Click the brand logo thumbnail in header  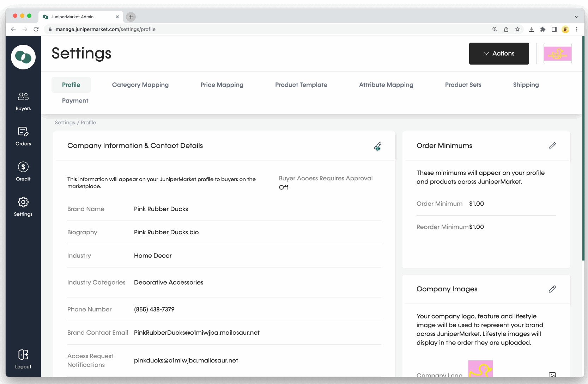click(558, 54)
